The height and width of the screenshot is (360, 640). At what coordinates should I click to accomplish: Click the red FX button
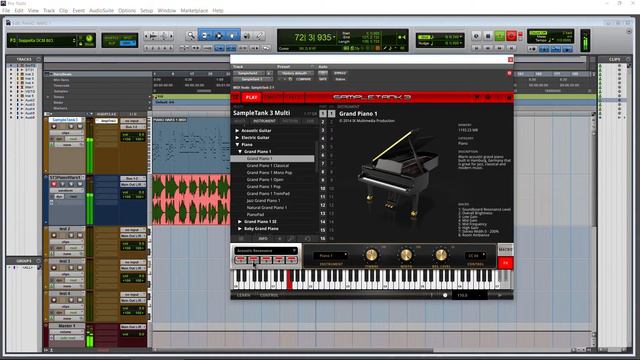tap(505, 263)
